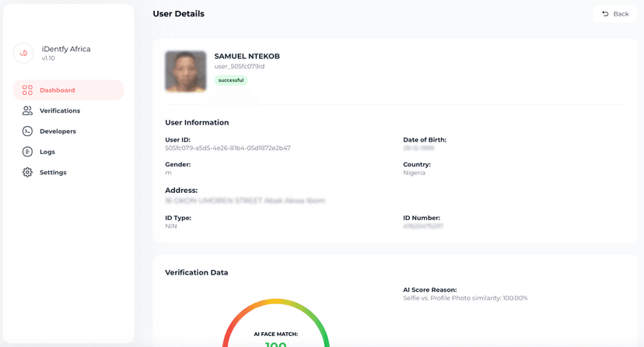This screenshot has width=644, height=347.
Task: Click the green successful status badge
Action: (231, 80)
